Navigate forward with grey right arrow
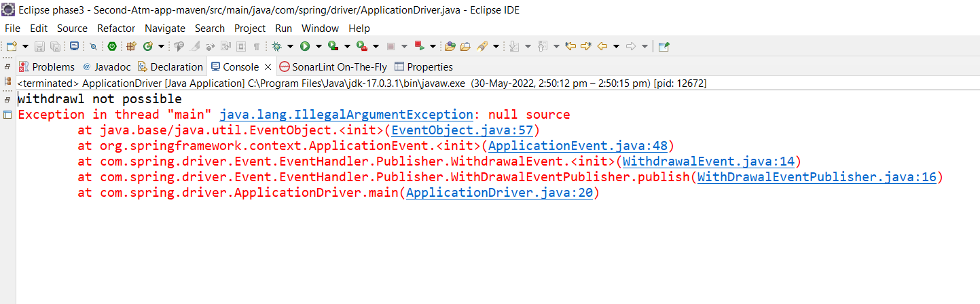The image size is (980, 304). point(631,46)
